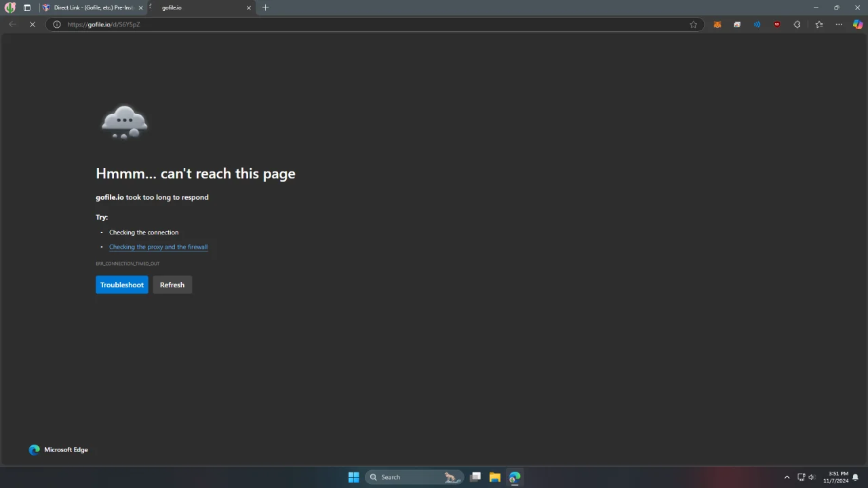Add this page to favorites with the star
The height and width of the screenshot is (488, 868).
click(693, 24)
